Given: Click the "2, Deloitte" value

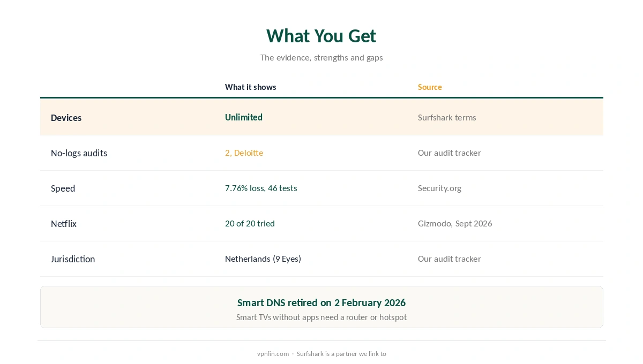Looking at the screenshot, I should 244,153.
